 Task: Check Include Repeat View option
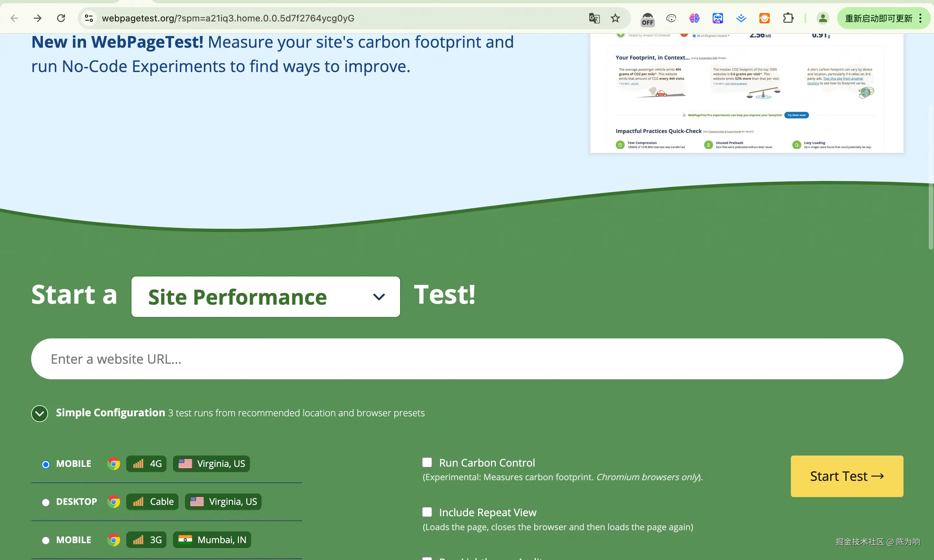tap(427, 512)
